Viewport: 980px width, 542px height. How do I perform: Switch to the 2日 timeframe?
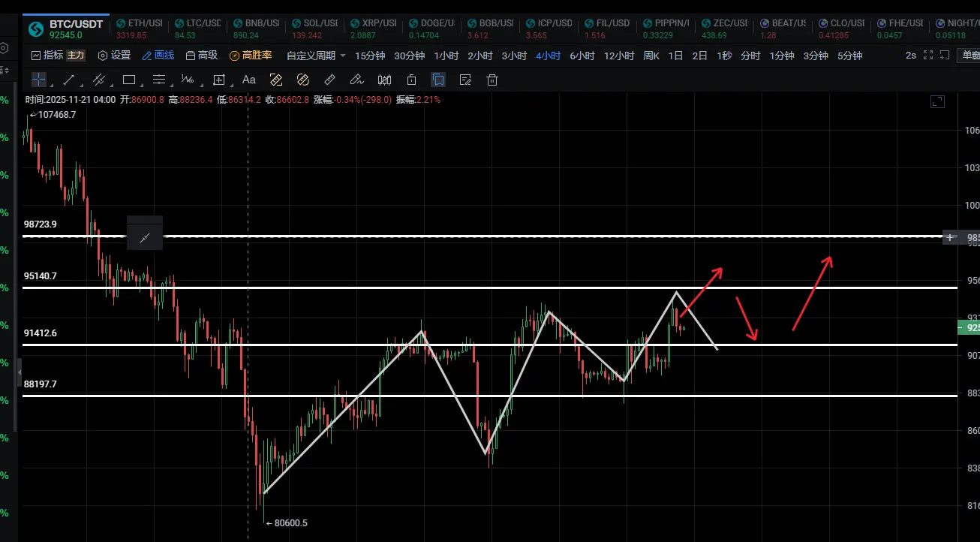[700, 56]
